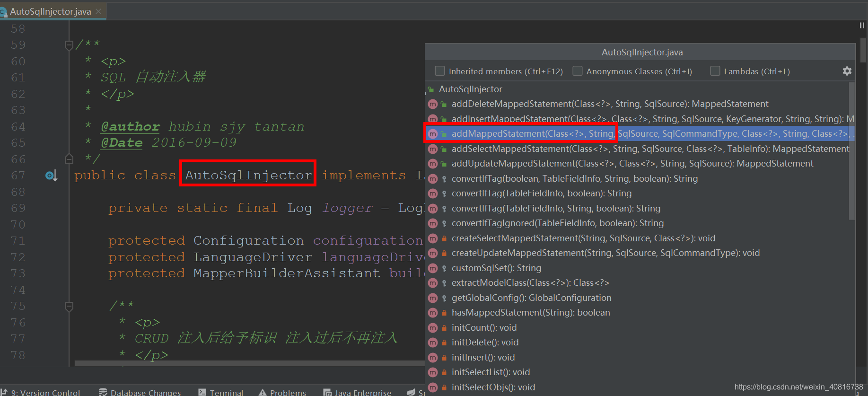Image resolution: width=868 pixels, height=396 pixels.
Task: Click protected key icon beside extractModelClass
Action: tap(444, 283)
